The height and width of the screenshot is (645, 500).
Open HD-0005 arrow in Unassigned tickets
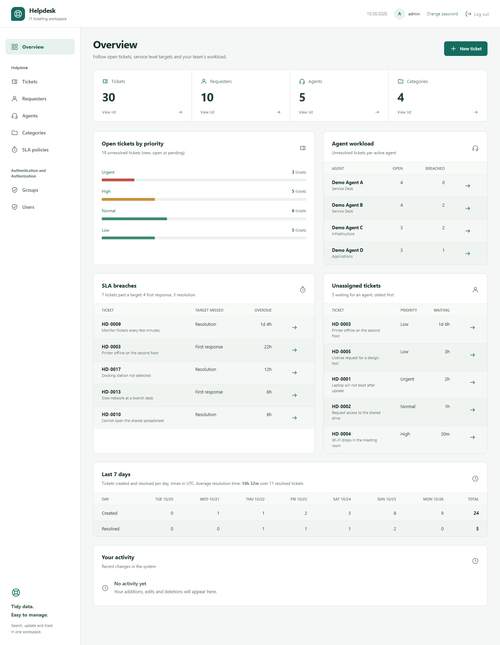click(472, 355)
